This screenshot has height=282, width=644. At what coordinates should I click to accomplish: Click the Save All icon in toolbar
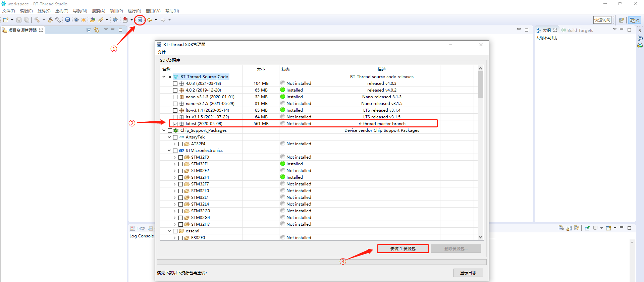tap(26, 20)
